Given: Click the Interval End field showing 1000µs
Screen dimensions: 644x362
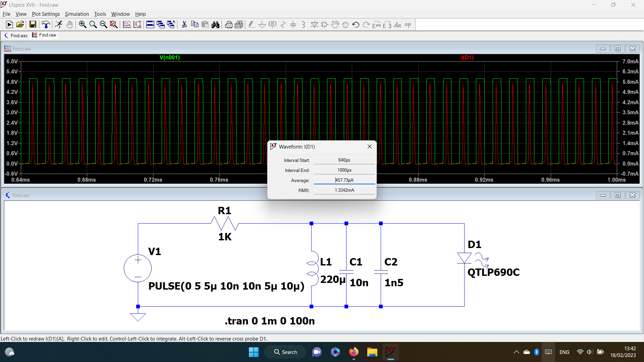Looking at the screenshot, I should click(344, 170).
